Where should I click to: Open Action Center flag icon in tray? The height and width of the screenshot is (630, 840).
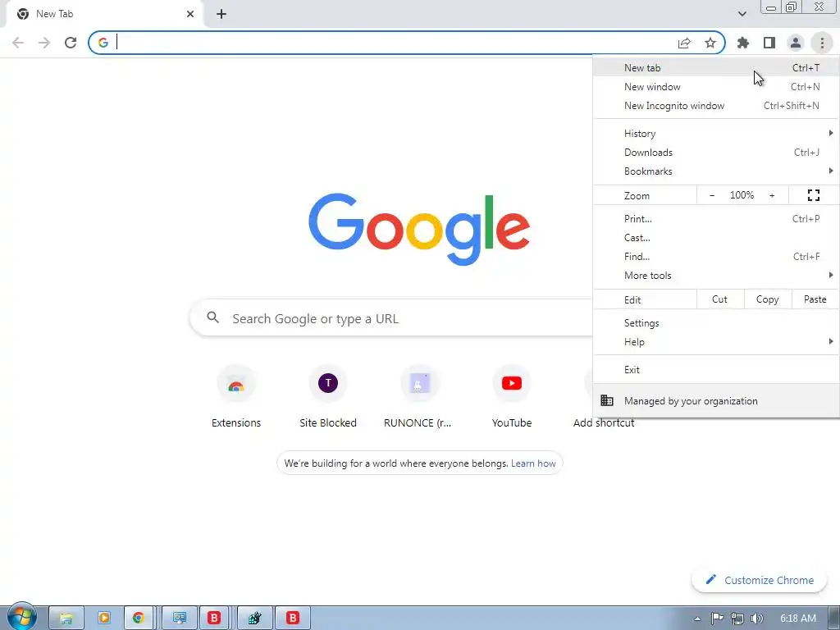717,619
